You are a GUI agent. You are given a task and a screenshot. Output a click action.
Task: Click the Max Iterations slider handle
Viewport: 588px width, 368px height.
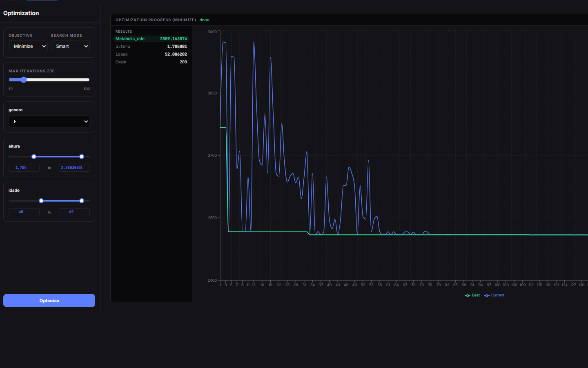[x=24, y=80]
